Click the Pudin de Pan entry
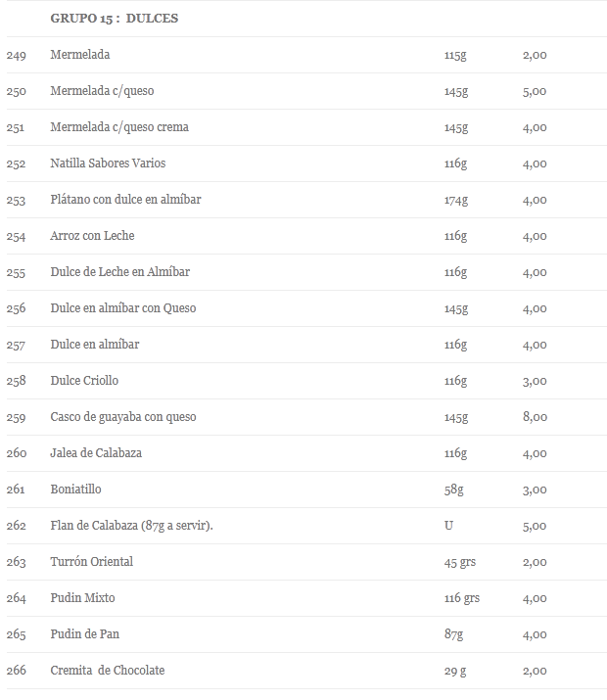The width and height of the screenshot is (607, 700). click(x=85, y=634)
